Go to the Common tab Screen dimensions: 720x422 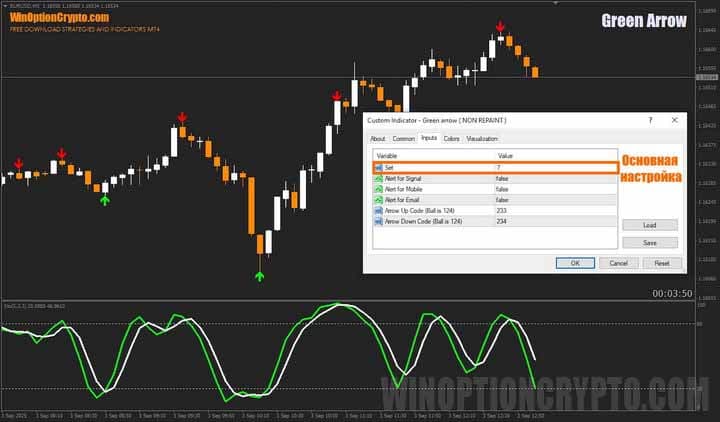(404, 138)
